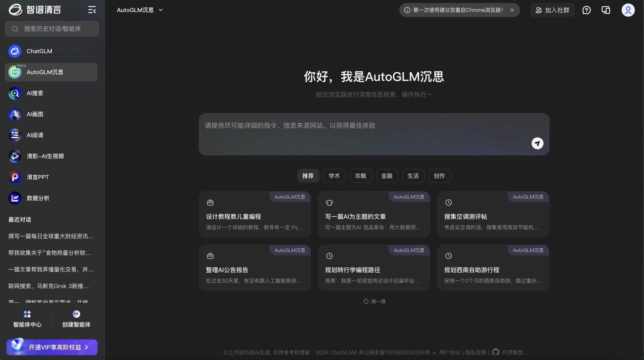Open the user profile avatar
644x360 pixels.
(628, 10)
